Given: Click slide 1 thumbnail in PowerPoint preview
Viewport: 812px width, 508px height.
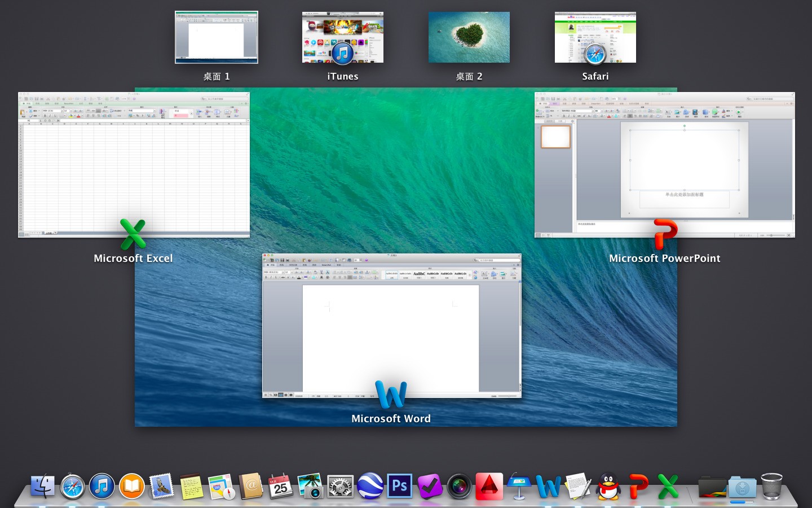Looking at the screenshot, I should [x=555, y=137].
